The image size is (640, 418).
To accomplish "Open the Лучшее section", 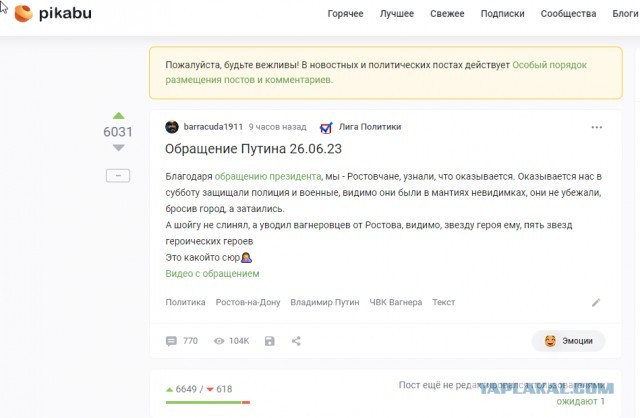I will click(397, 13).
